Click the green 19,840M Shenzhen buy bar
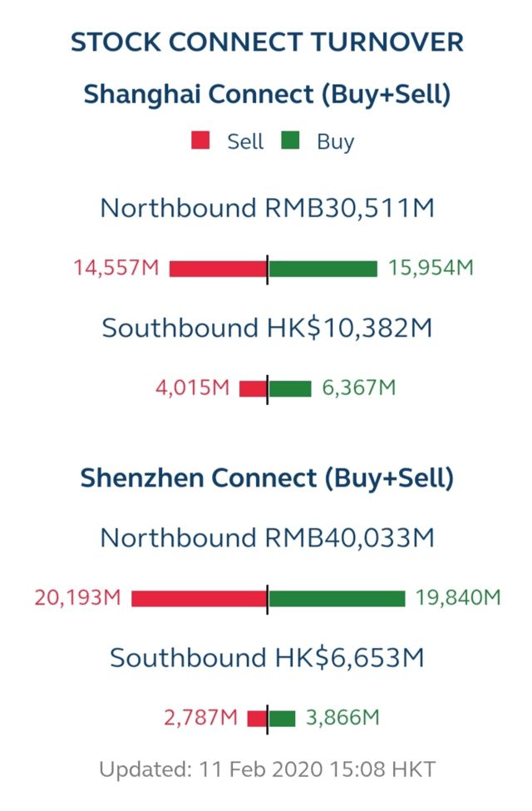Screen dimensions: 532x811 click(x=337, y=599)
